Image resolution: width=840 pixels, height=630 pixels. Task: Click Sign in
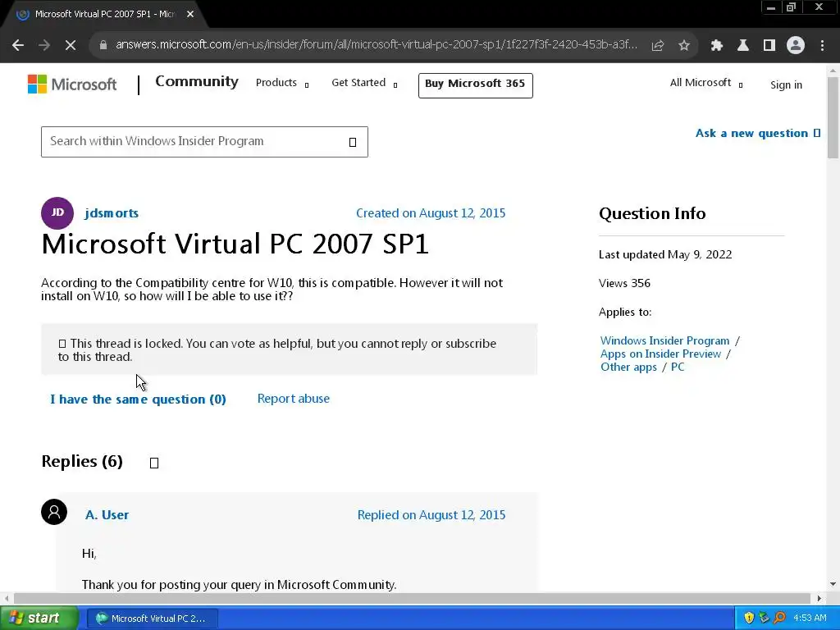click(x=786, y=84)
